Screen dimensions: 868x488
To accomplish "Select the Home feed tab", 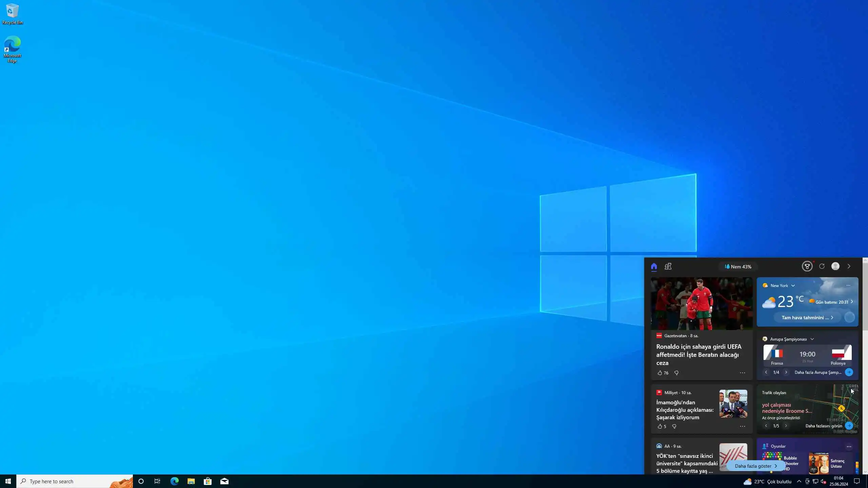I will tap(654, 266).
